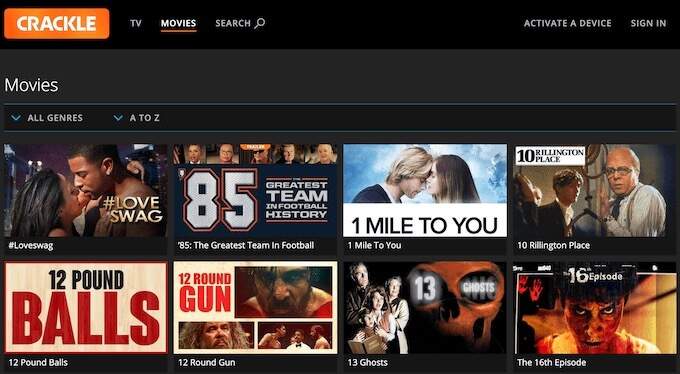Click ACTIVATE A DEVICE link
This screenshot has width=680, height=374.
[x=568, y=23]
